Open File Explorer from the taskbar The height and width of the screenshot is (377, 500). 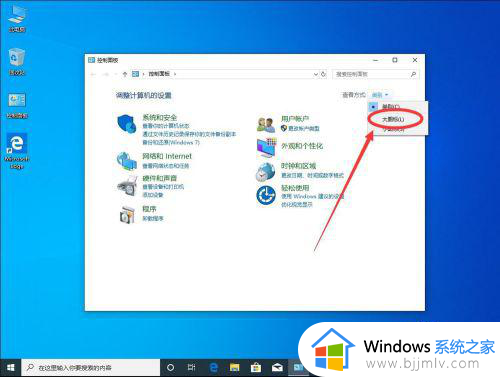tap(235, 368)
